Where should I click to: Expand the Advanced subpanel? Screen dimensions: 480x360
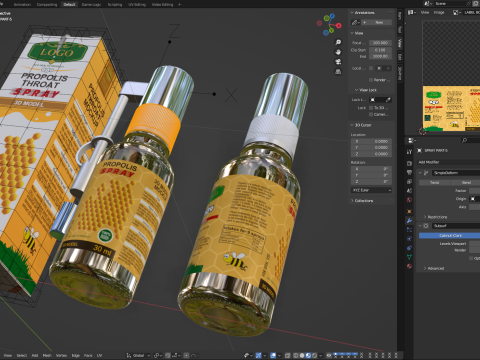pos(425,268)
